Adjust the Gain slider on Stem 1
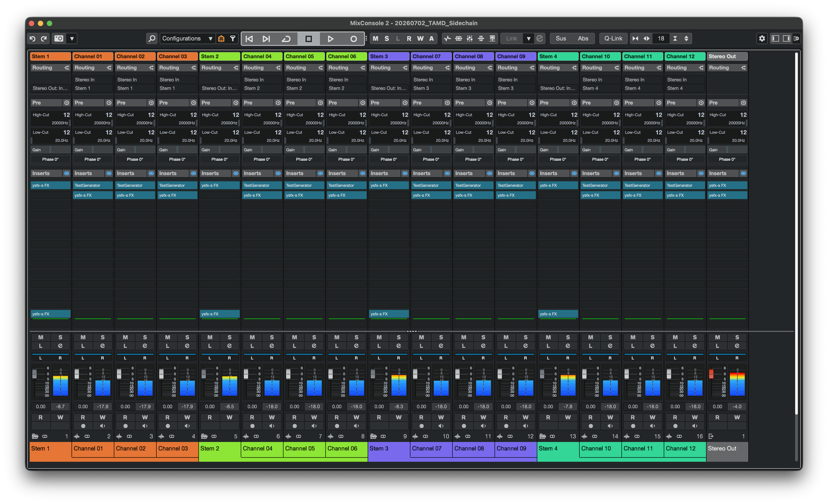Viewport: 828px width, 504px height. click(x=50, y=150)
